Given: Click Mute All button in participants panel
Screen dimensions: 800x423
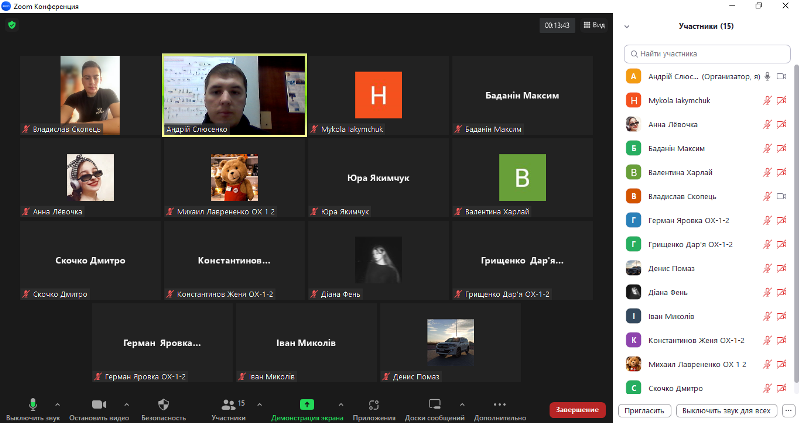Looking at the screenshot, I should coord(727,410).
